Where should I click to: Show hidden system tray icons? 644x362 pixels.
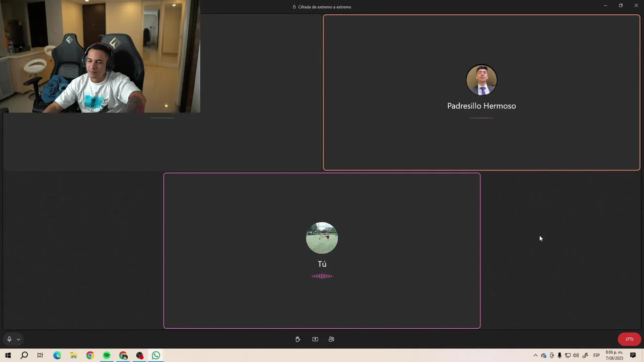coord(535,355)
